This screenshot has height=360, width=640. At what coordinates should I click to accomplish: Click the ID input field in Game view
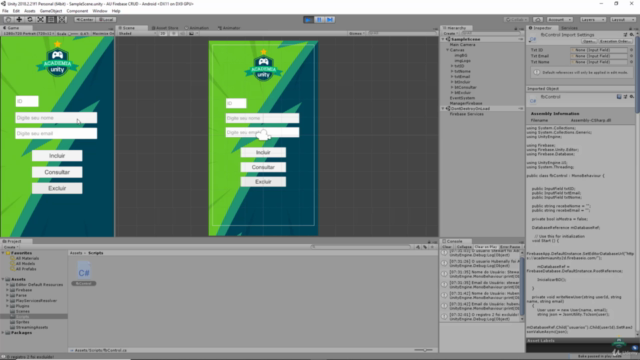[x=27, y=101]
